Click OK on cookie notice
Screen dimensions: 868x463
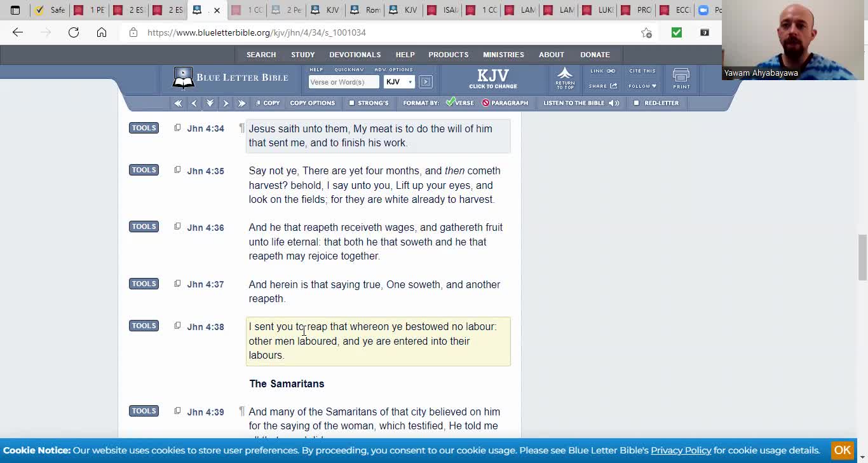pyautogui.click(x=843, y=450)
